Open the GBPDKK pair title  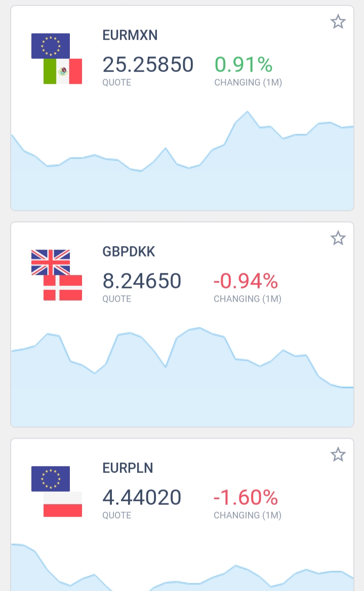click(129, 251)
